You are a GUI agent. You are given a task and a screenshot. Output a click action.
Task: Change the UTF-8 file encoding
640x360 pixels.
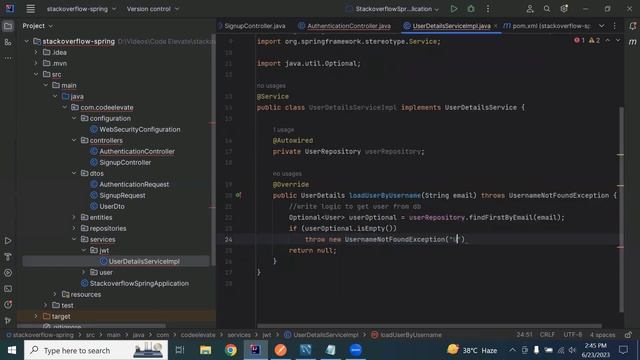pos(573,335)
